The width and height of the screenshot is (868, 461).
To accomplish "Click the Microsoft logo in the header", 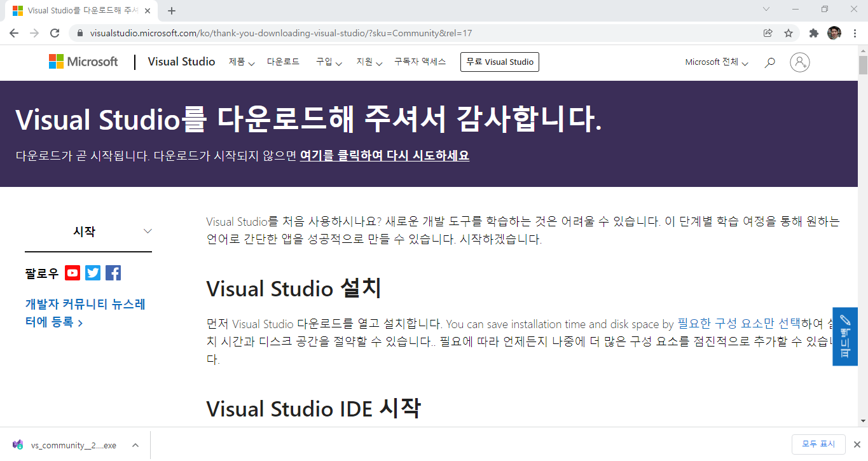I will [x=83, y=62].
